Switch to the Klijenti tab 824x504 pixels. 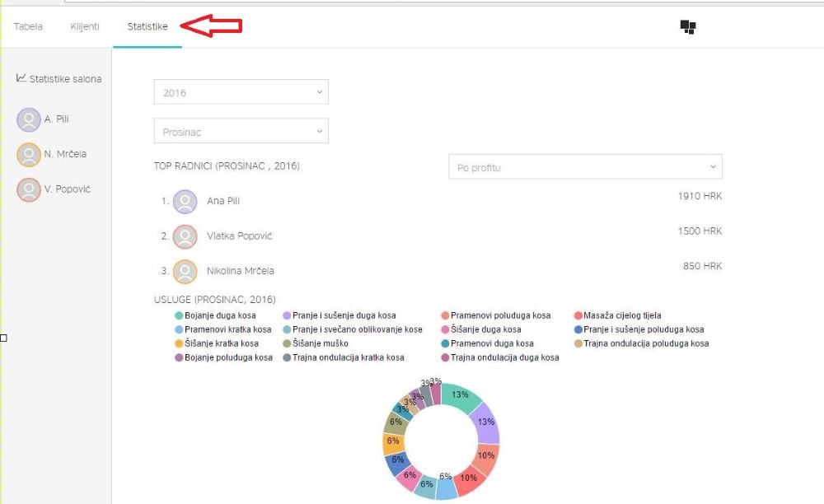pyautogui.click(x=85, y=27)
